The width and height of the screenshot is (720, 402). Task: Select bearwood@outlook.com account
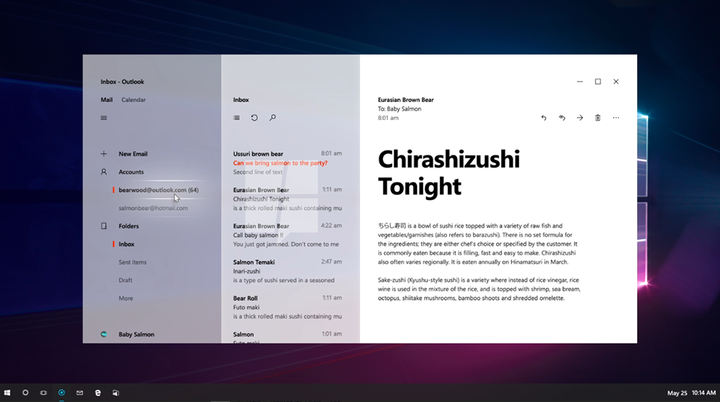[x=158, y=190]
